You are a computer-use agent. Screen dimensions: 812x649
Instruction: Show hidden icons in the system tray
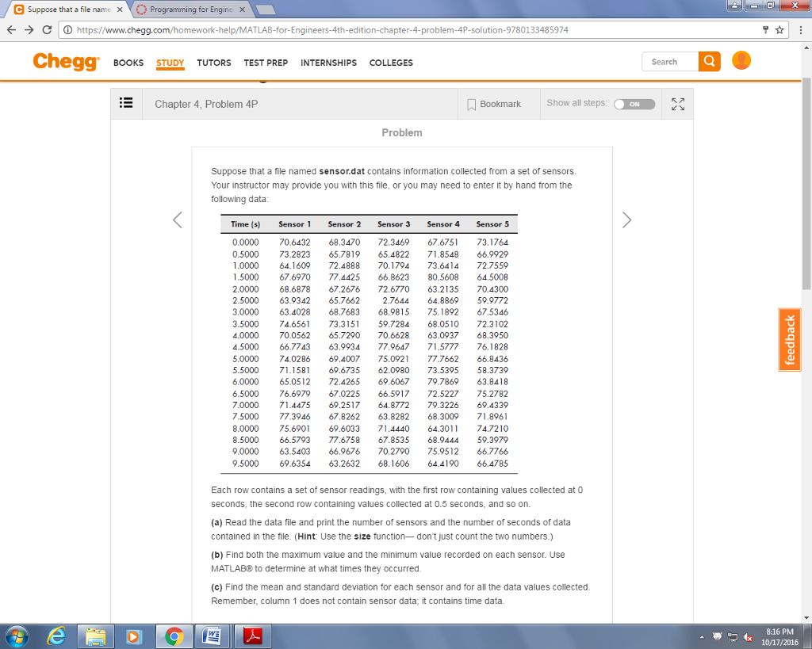[702, 636]
